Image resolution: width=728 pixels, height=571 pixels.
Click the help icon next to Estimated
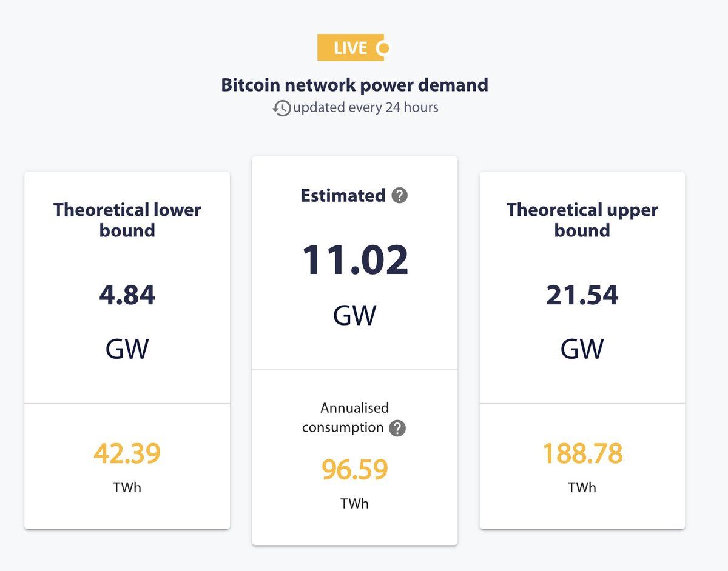[x=399, y=196]
